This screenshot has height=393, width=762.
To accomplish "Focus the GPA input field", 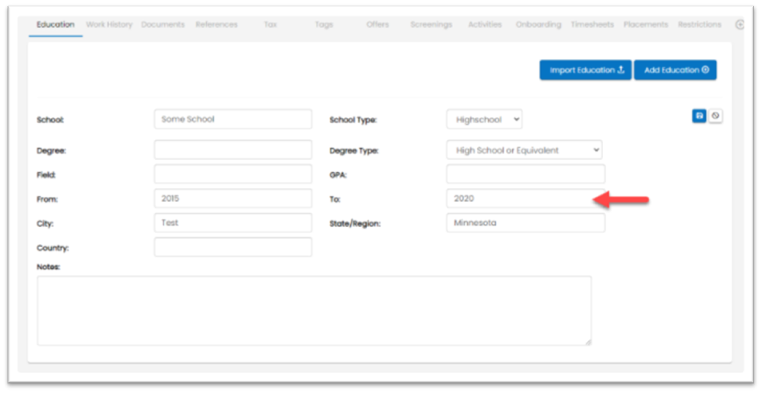I will (526, 174).
